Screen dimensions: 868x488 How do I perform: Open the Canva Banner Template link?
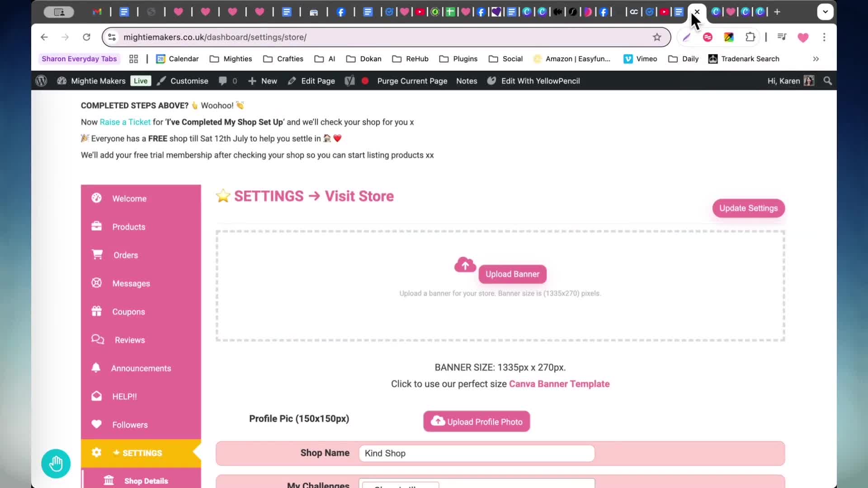(559, 384)
